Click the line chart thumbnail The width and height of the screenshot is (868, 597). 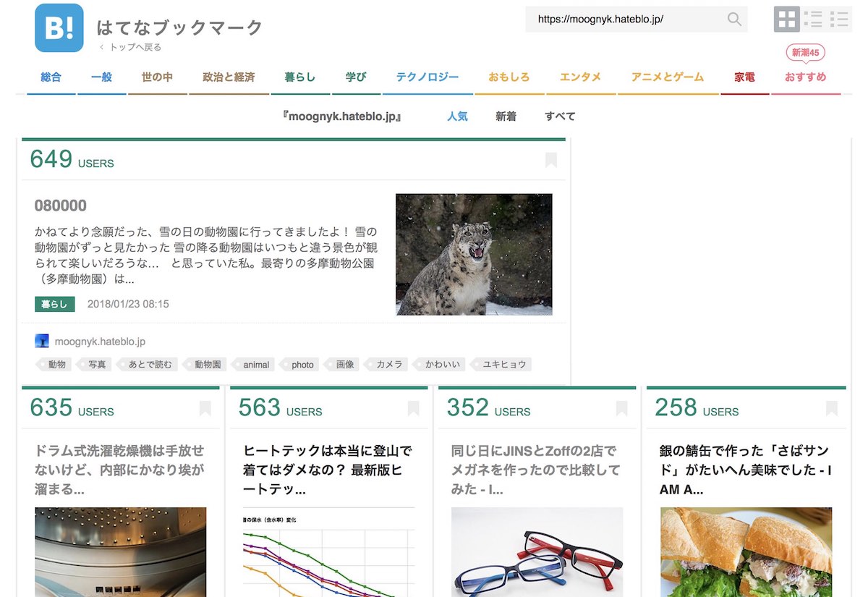[329, 551]
